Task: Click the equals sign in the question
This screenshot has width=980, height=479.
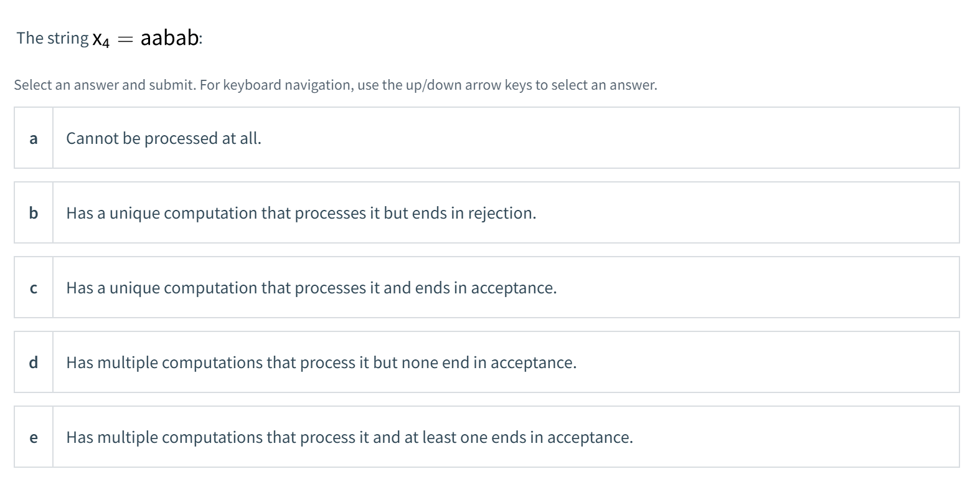Action: [125, 39]
